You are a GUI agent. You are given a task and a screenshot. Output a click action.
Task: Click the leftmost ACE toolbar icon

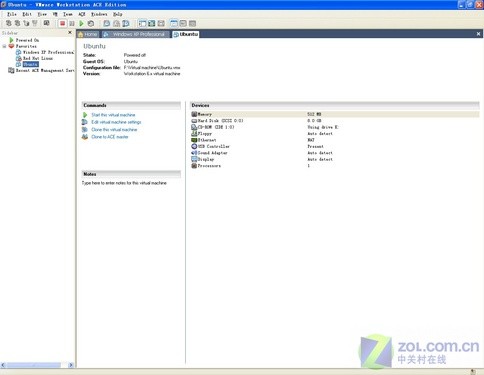[9, 23]
